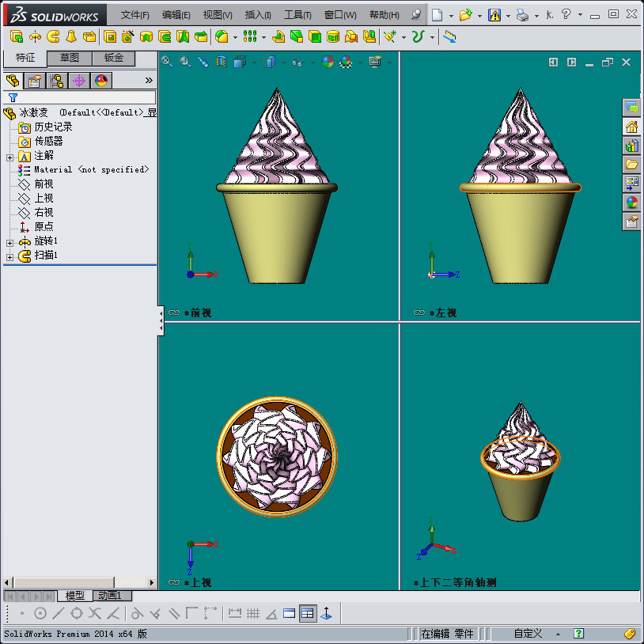Click the filter funnel icon
This screenshot has width=644, height=644.
pos(13,97)
